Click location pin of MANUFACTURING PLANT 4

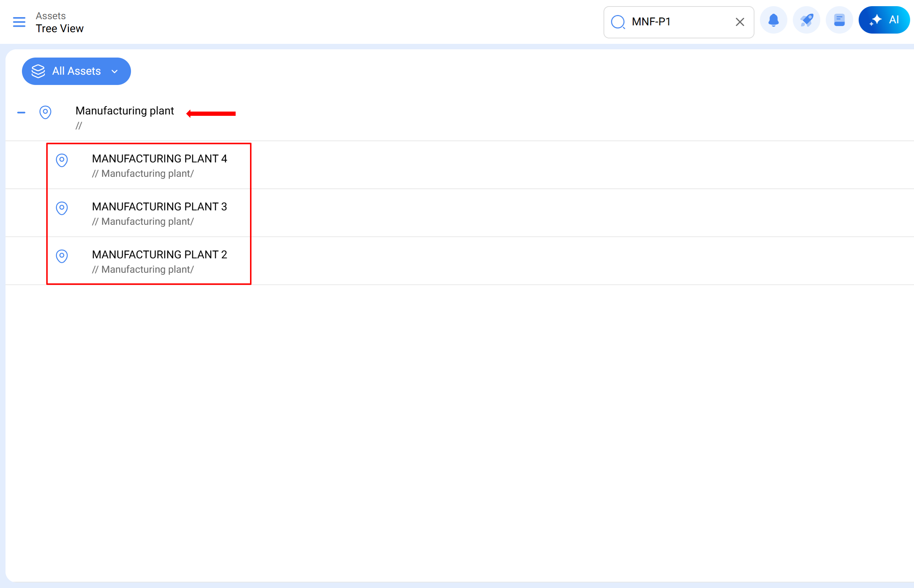point(62,160)
